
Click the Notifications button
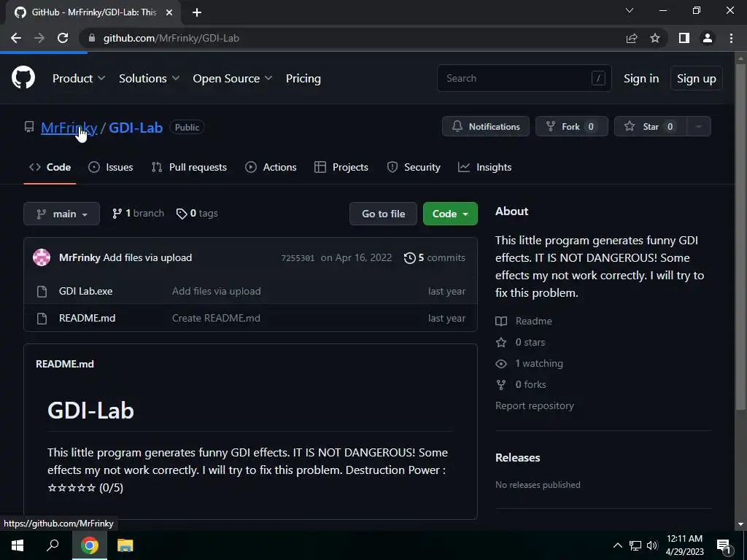485,127
